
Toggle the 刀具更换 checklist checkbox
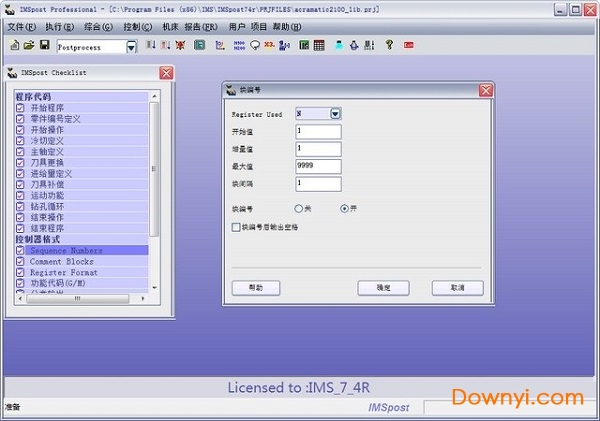[x=20, y=163]
